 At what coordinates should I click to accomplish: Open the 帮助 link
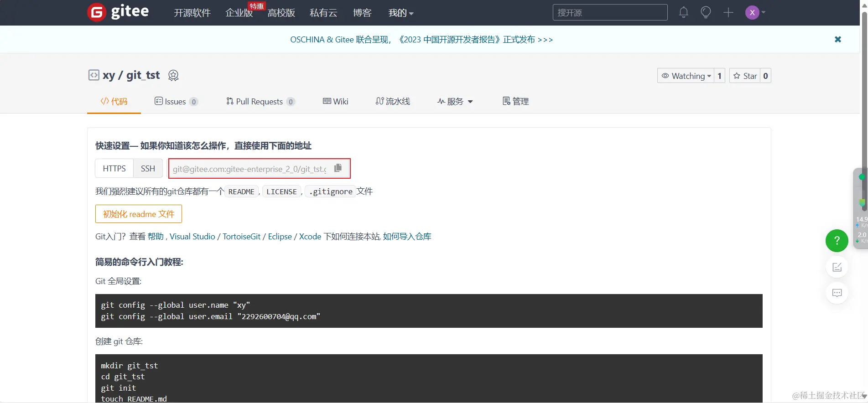tap(156, 237)
